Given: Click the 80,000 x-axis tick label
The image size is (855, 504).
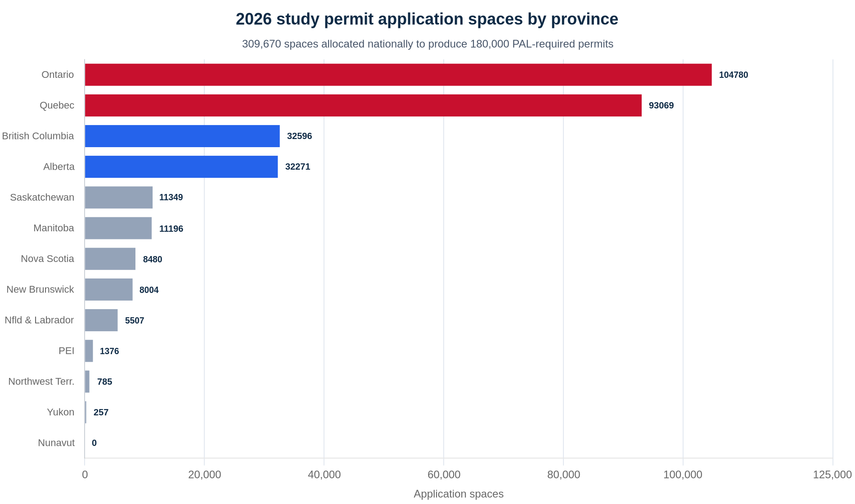Looking at the screenshot, I should (563, 475).
